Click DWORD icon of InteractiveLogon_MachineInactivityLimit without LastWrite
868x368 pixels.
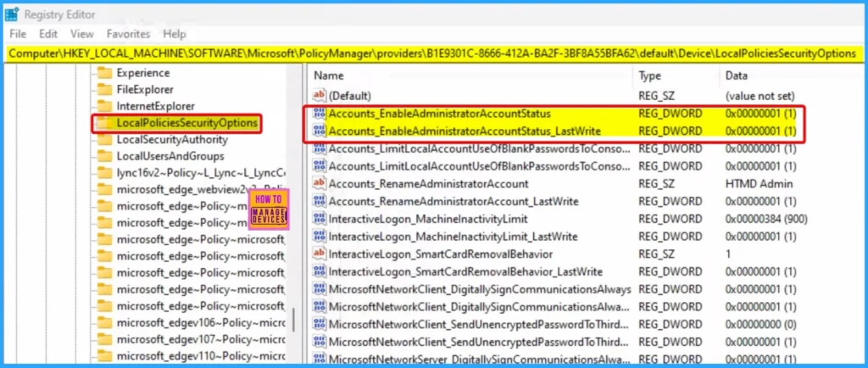320,219
